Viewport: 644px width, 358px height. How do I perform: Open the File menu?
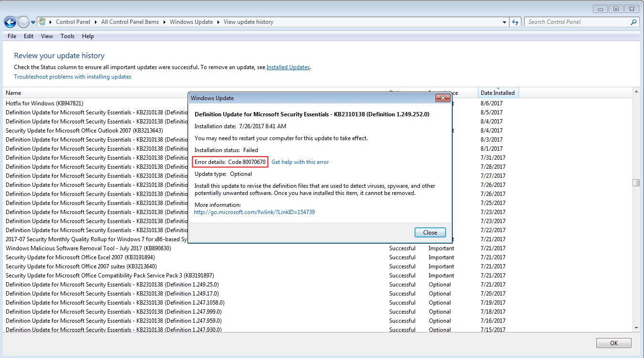coord(12,36)
